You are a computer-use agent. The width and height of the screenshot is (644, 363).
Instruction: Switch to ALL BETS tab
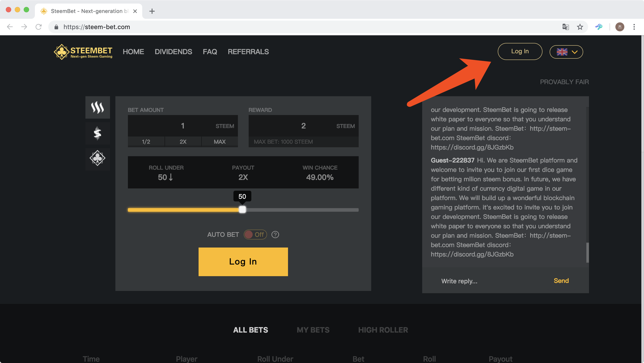click(250, 330)
